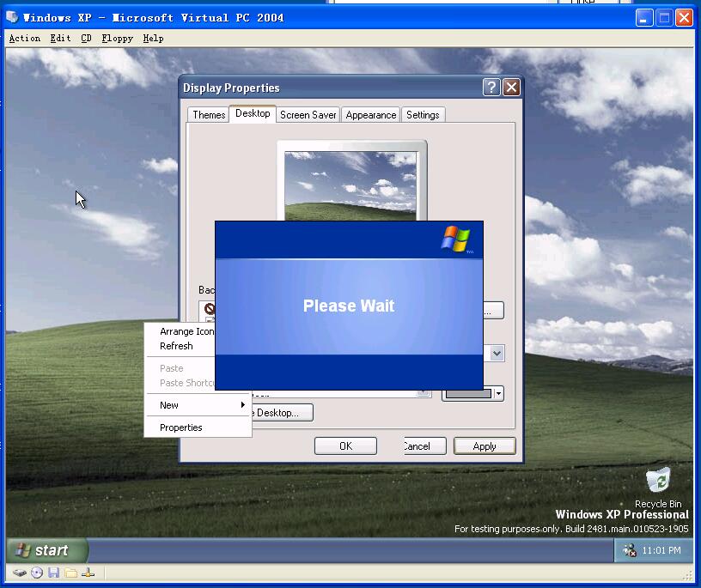Click the Windows flag logo on splash
The width and height of the screenshot is (701, 588).
pos(456,239)
